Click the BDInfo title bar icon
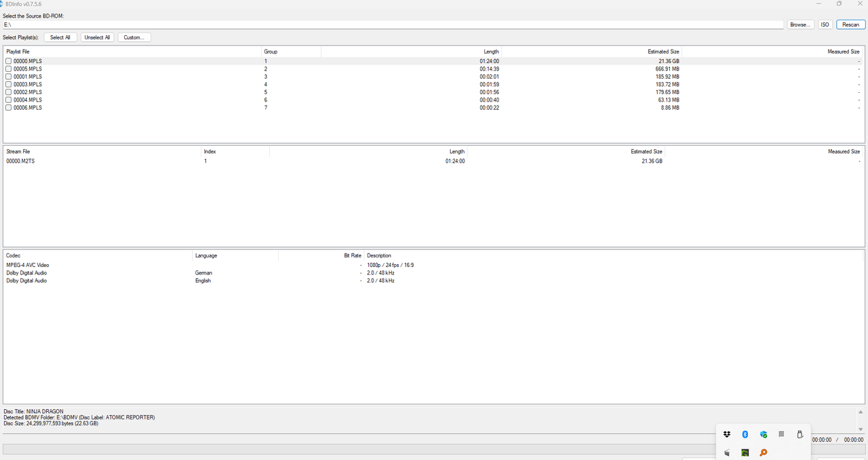The image size is (868, 460). pyautogui.click(x=1, y=3)
